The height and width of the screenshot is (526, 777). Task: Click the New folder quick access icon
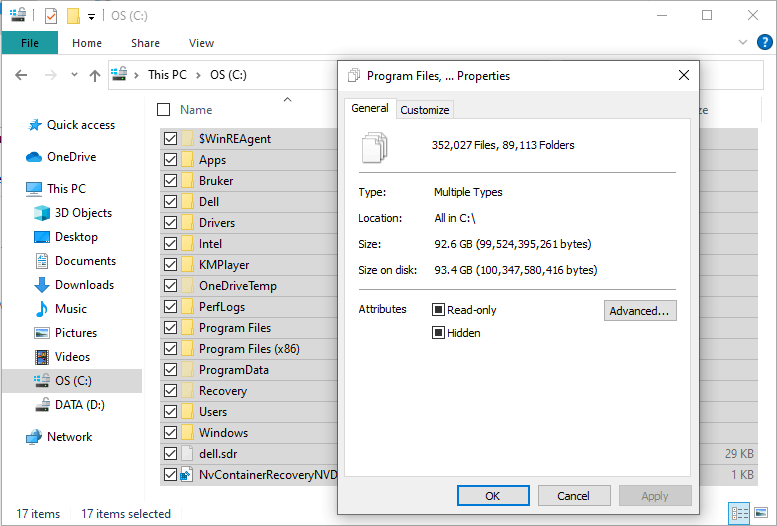click(73, 16)
